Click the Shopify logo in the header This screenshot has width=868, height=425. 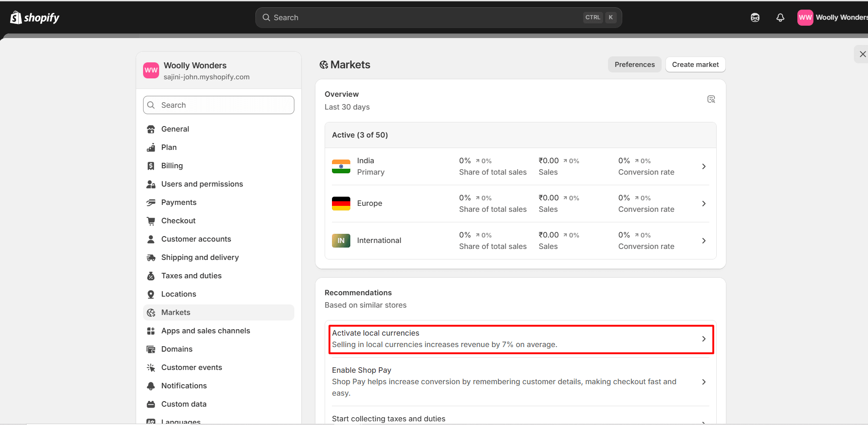point(35,17)
